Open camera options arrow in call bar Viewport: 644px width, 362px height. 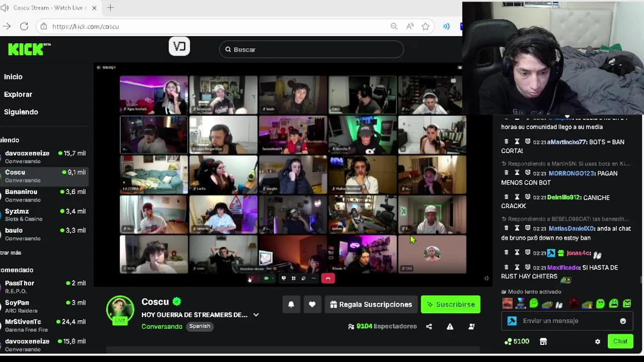(273, 278)
